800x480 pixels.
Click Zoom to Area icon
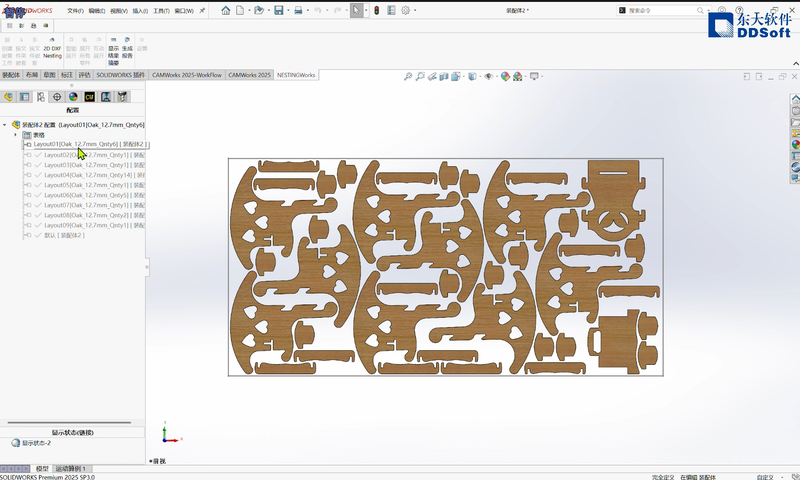point(420,77)
